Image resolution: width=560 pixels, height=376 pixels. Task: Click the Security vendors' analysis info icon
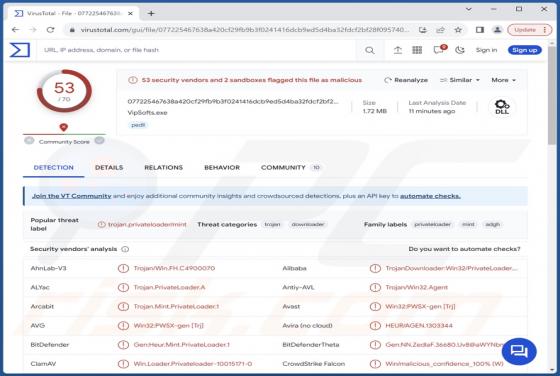coord(125,249)
